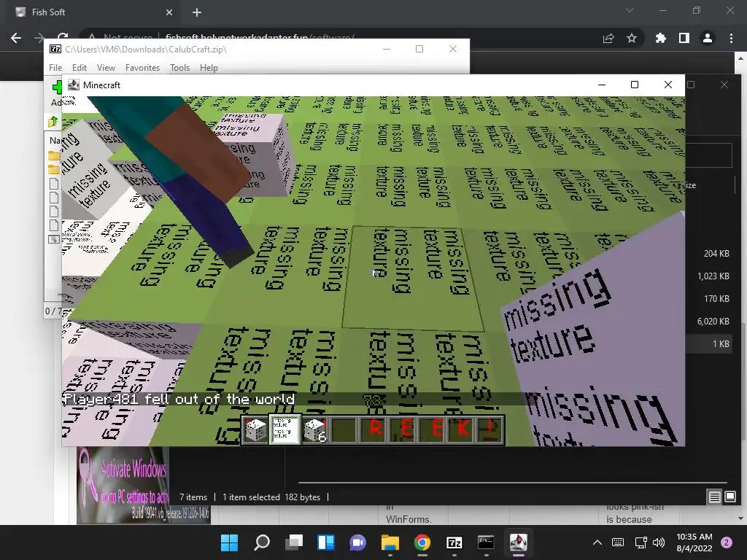The image size is (747, 560).
Task: Share this page from Chrome's address bar
Action: click(608, 38)
